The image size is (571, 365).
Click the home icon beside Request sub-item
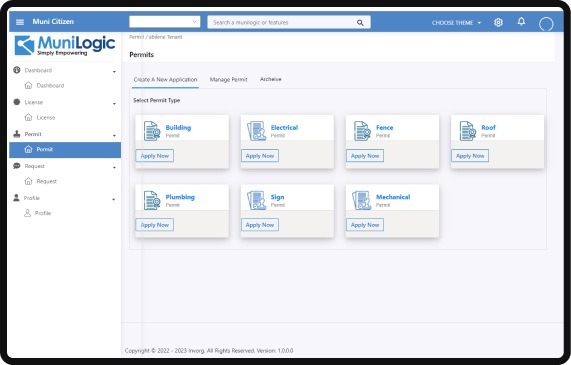(x=28, y=181)
